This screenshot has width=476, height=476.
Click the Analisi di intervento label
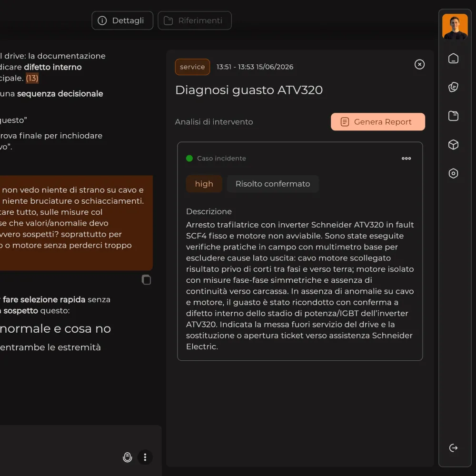214,122
